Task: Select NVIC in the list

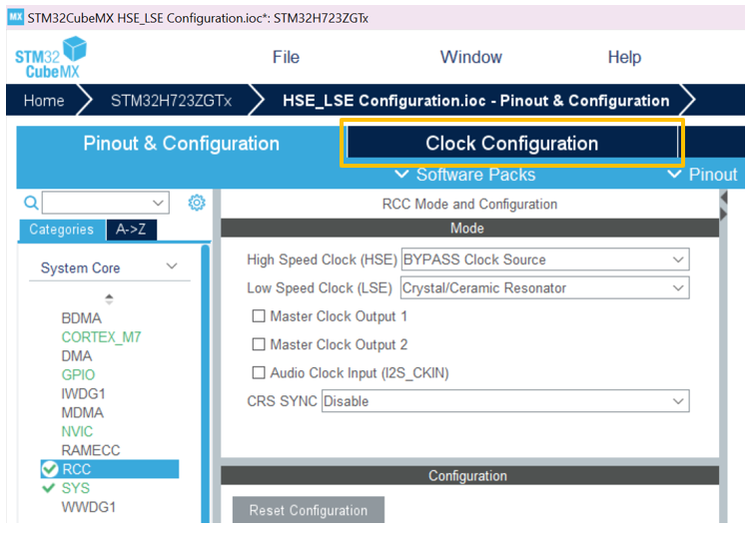Action: [77, 431]
